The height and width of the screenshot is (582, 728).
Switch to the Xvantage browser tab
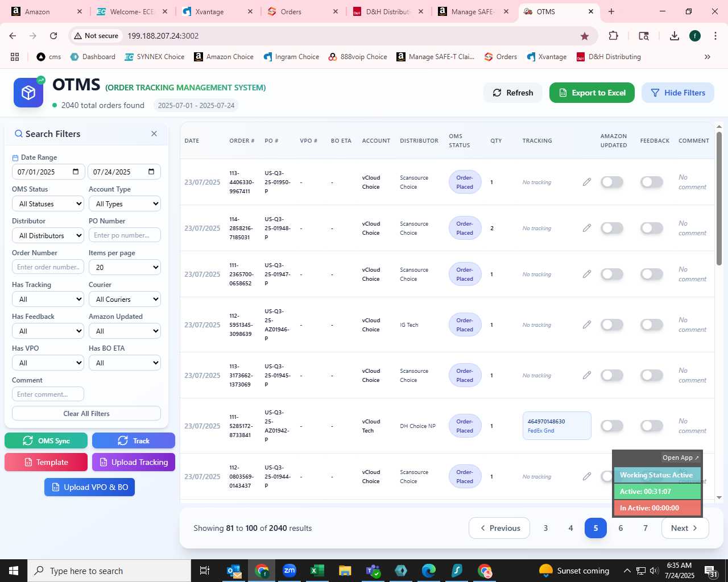coord(216,11)
